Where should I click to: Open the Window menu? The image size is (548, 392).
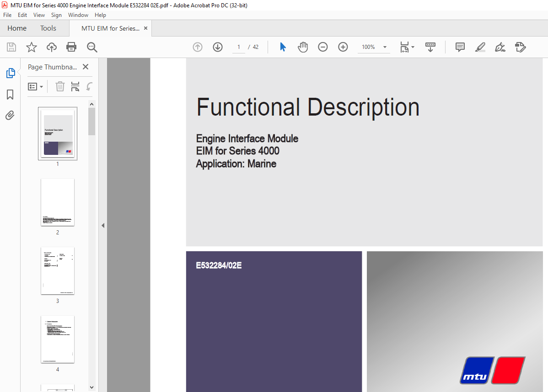click(x=78, y=15)
